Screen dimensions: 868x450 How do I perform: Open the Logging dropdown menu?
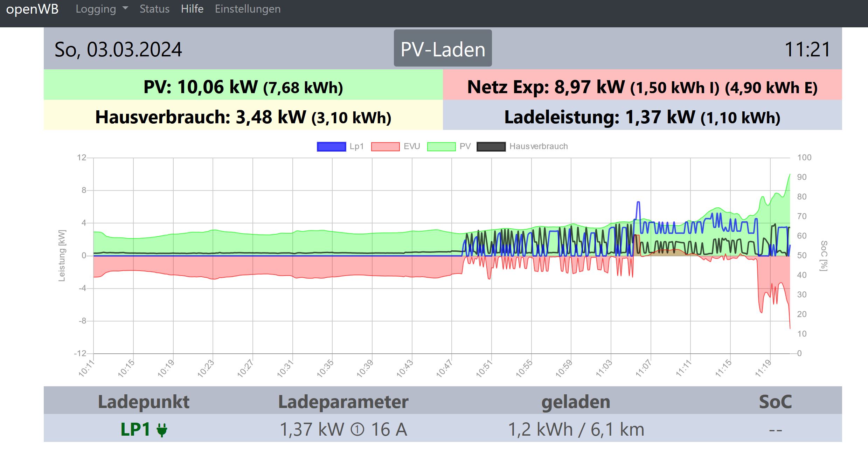[96, 9]
